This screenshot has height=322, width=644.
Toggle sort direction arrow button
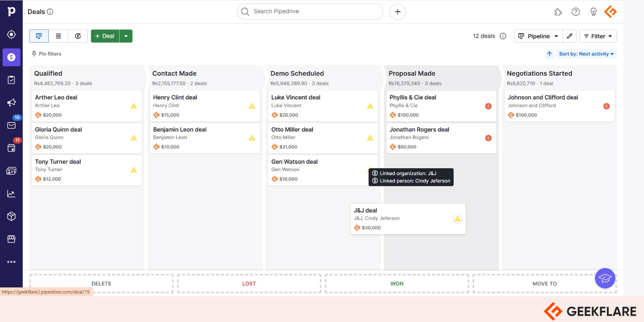point(549,54)
